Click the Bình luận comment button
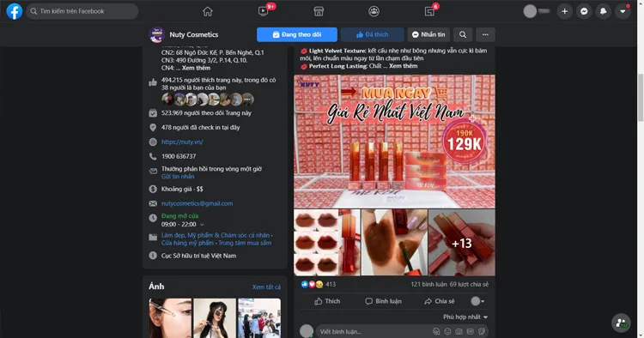 click(x=383, y=301)
